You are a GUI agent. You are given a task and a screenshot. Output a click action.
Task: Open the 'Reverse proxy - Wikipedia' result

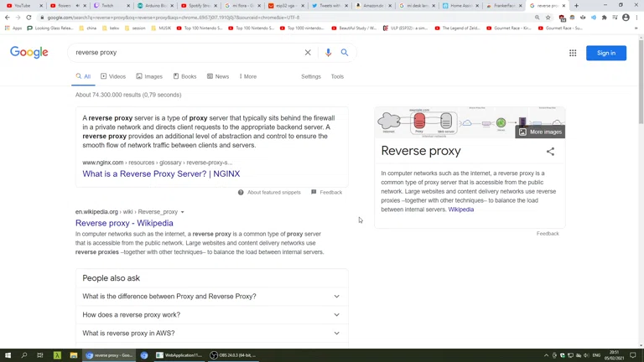pyautogui.click(x=124, y=224)
